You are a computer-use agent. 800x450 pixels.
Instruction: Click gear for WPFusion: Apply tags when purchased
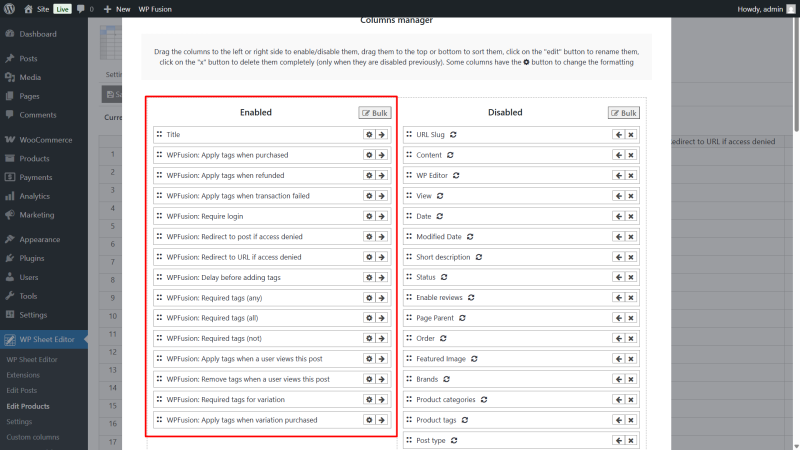(369, 155)
